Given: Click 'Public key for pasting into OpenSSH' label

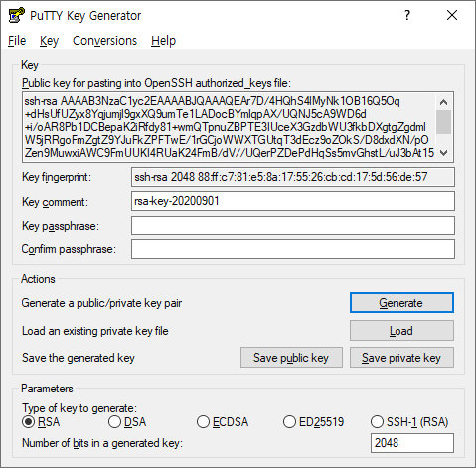Looking at the screenshot, I should pyautogui.click(x=156, y=83).
